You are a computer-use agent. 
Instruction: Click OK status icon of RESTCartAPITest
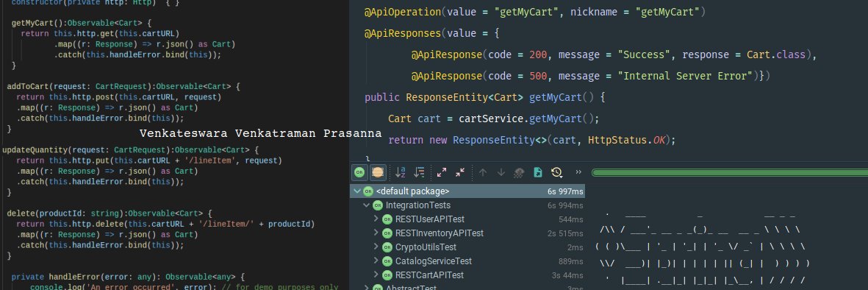pos(387,275)
